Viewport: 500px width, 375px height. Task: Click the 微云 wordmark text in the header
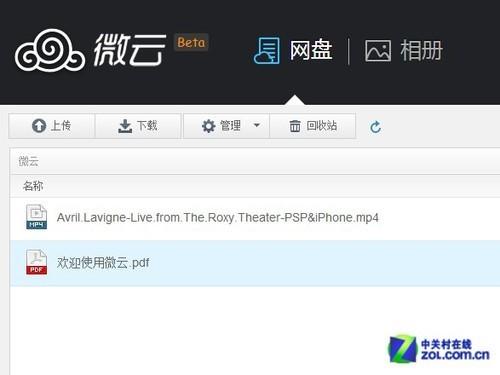(129, 50)
